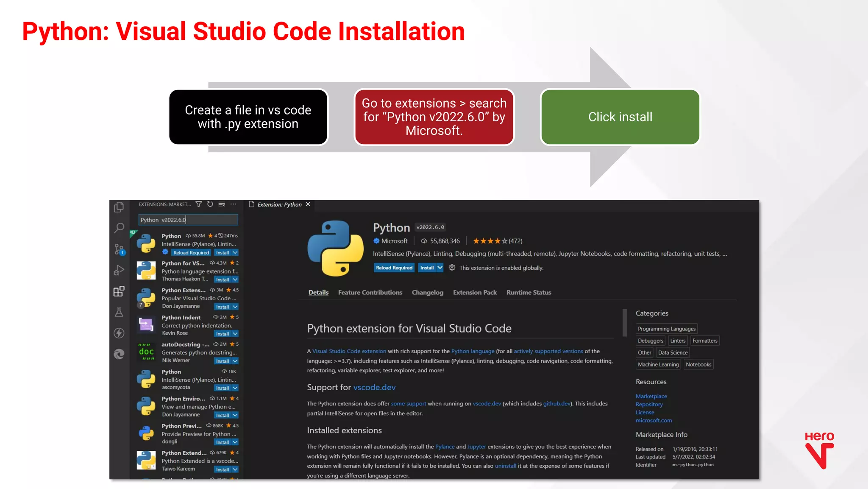868x489 pixels.
Task: Click the Python Preview extension icon
Action: [x=146, y=433]
